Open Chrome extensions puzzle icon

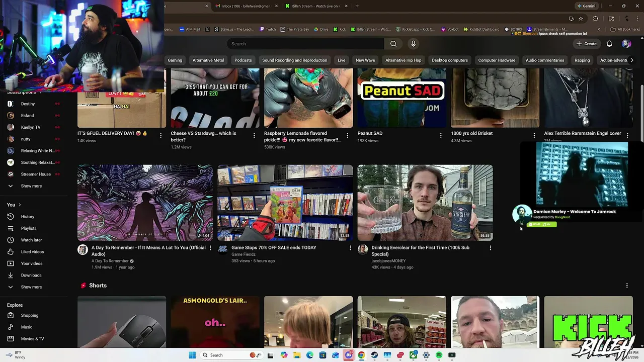(596, 19)
